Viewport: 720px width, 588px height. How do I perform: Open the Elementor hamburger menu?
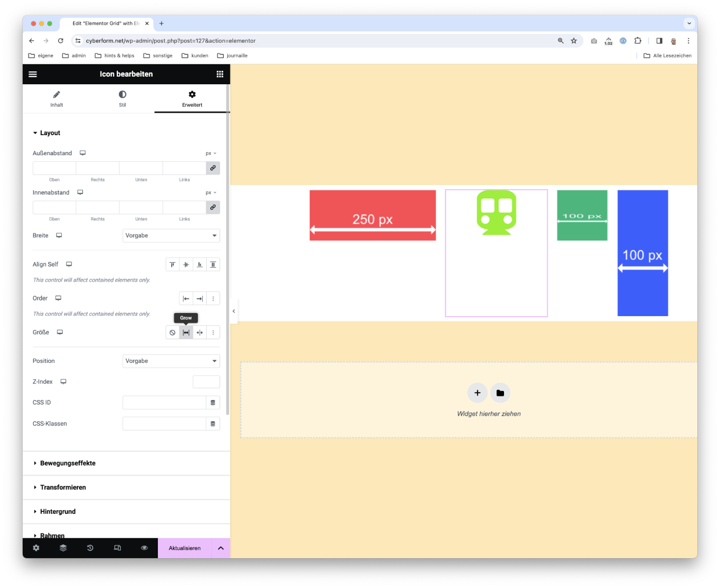click(x=33, y=74)
